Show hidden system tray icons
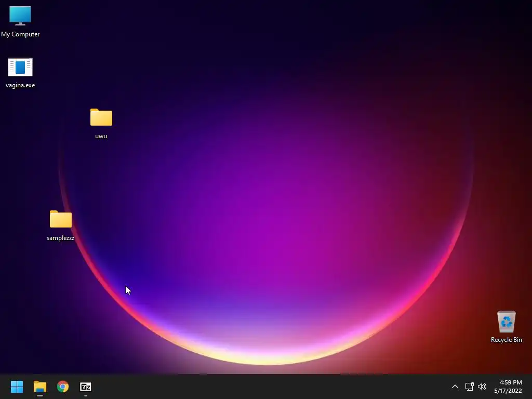Viewport: 532px width, 399px height. pyautogui.click(x=455, y=387)
